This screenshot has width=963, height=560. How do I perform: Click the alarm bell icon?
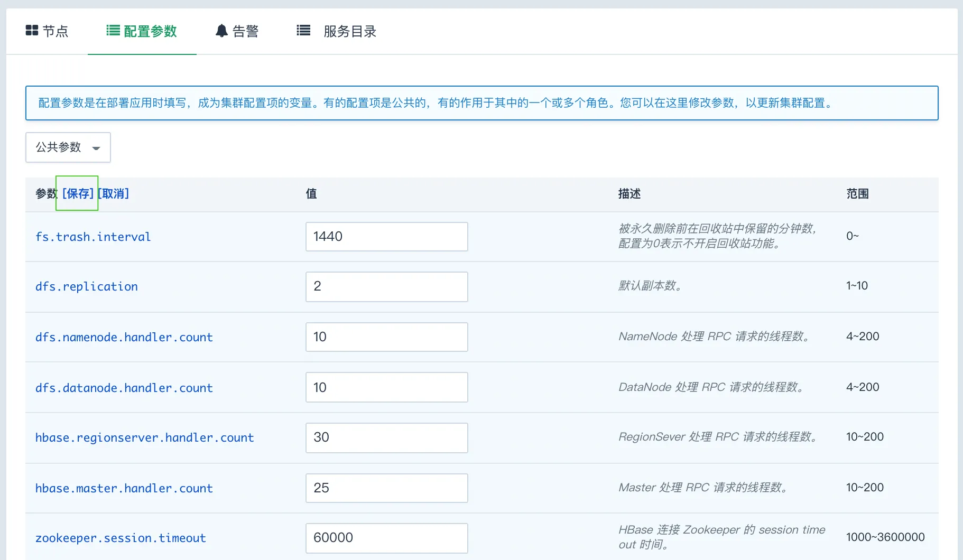(x=221, y=31)
